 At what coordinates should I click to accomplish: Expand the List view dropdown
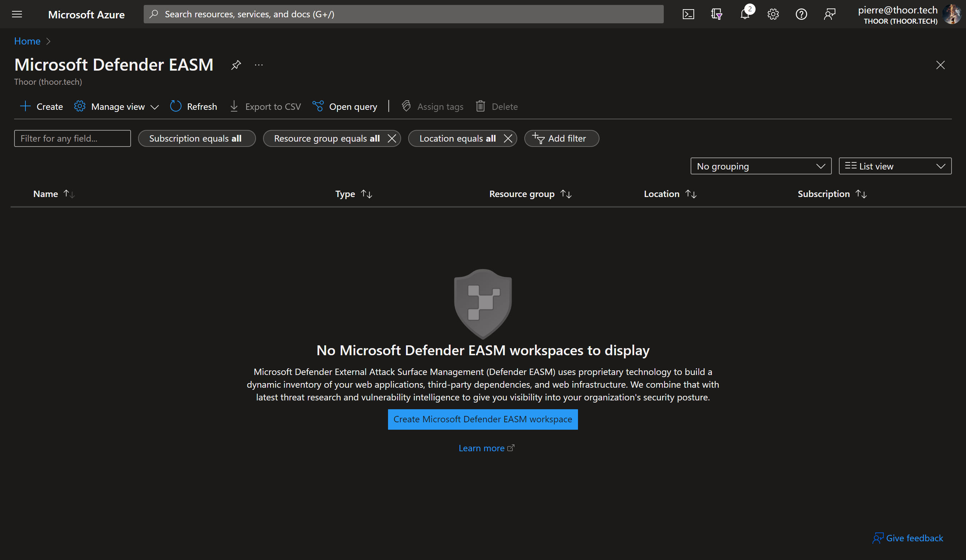click(x=895, y=166)
